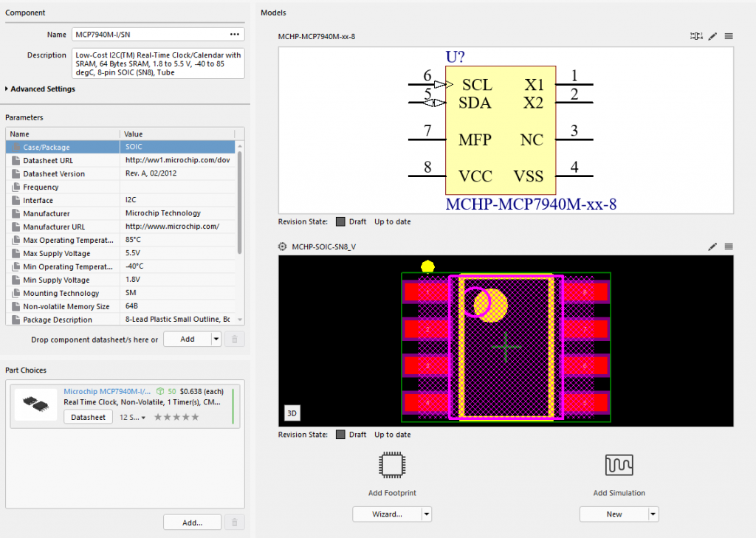Click the trash icon in Part Choices

tap(235, 522)
